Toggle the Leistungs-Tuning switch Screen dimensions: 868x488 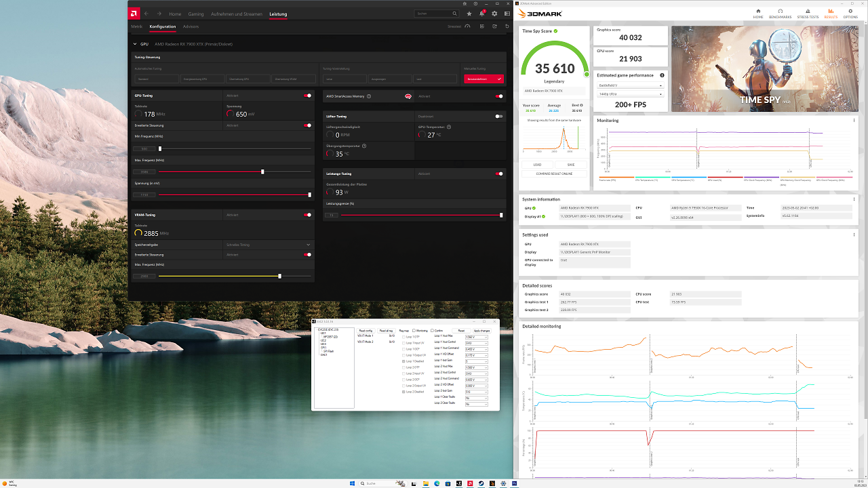click(500, 174)
